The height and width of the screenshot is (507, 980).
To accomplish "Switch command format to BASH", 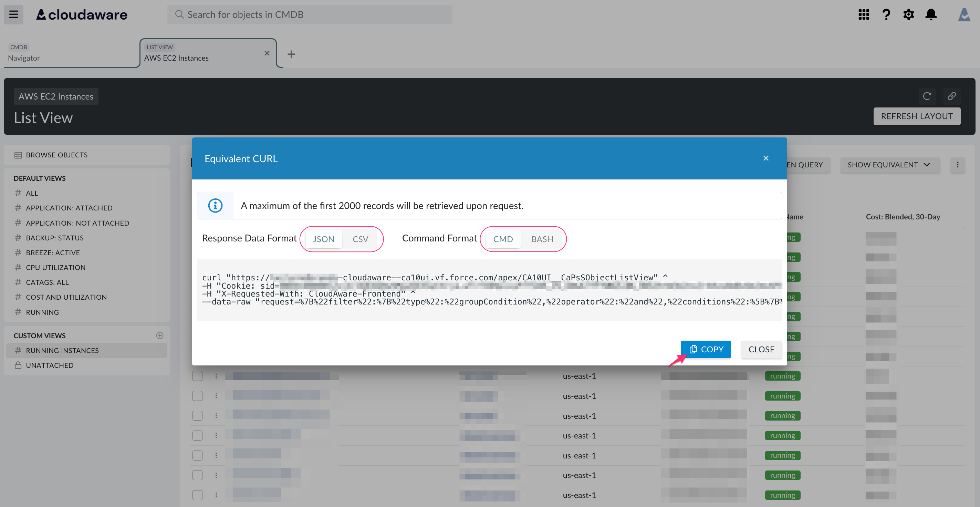I will (x=542, y=239).
